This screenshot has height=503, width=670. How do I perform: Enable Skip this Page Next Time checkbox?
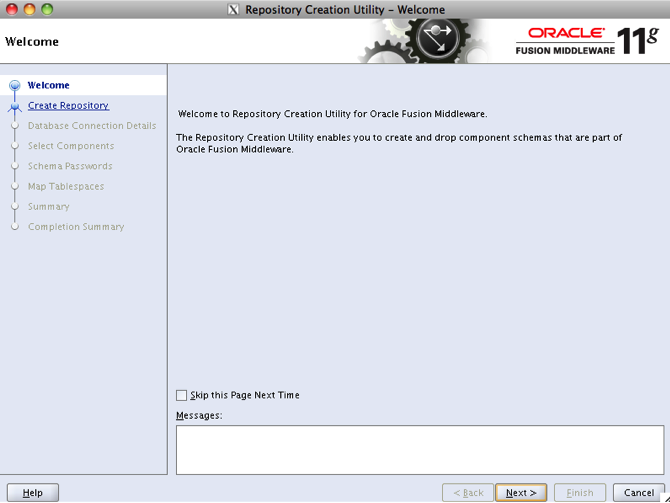click(x=181, y=395)
